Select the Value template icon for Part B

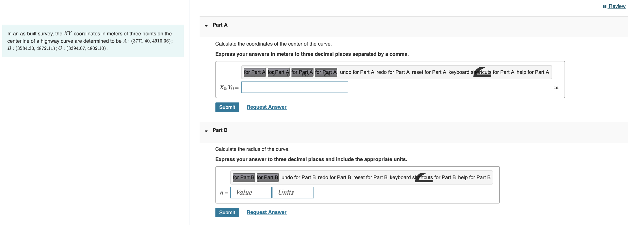[243, 177]
